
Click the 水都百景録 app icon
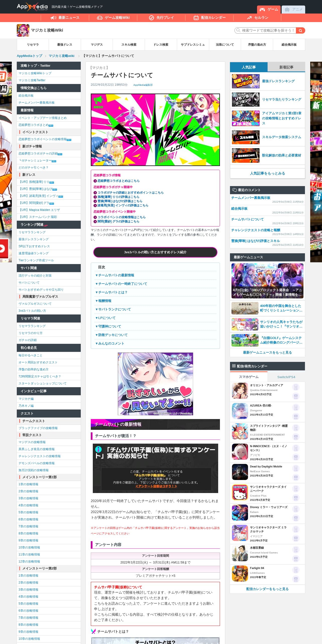(x=240, y=553)
